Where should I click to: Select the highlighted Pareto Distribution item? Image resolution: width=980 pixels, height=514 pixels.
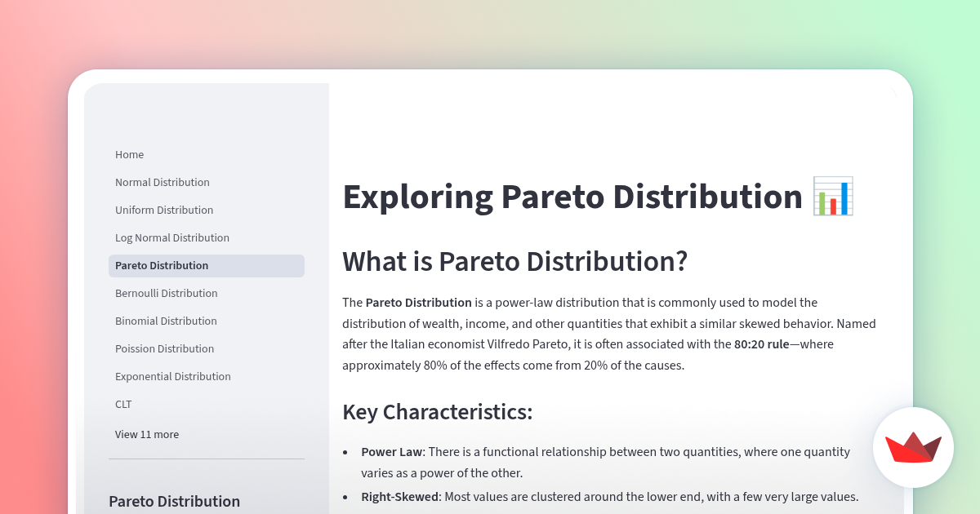207,266
